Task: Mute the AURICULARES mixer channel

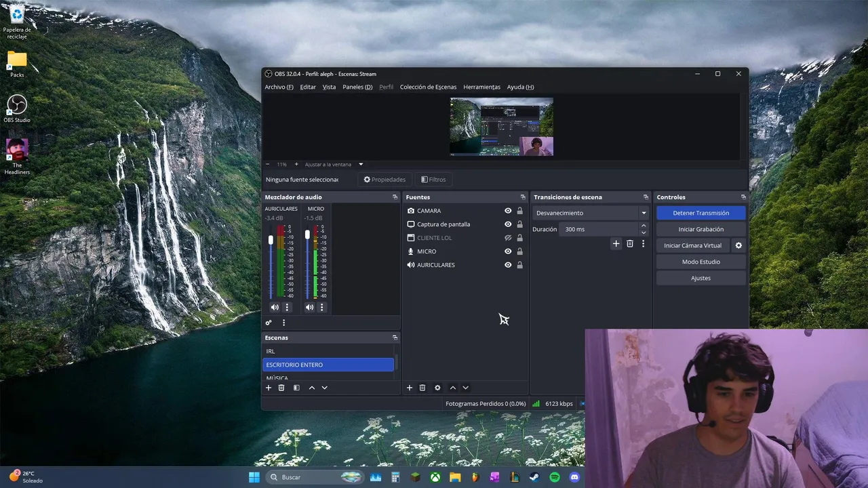Action: pyautogui.click(x=275, y=307)
